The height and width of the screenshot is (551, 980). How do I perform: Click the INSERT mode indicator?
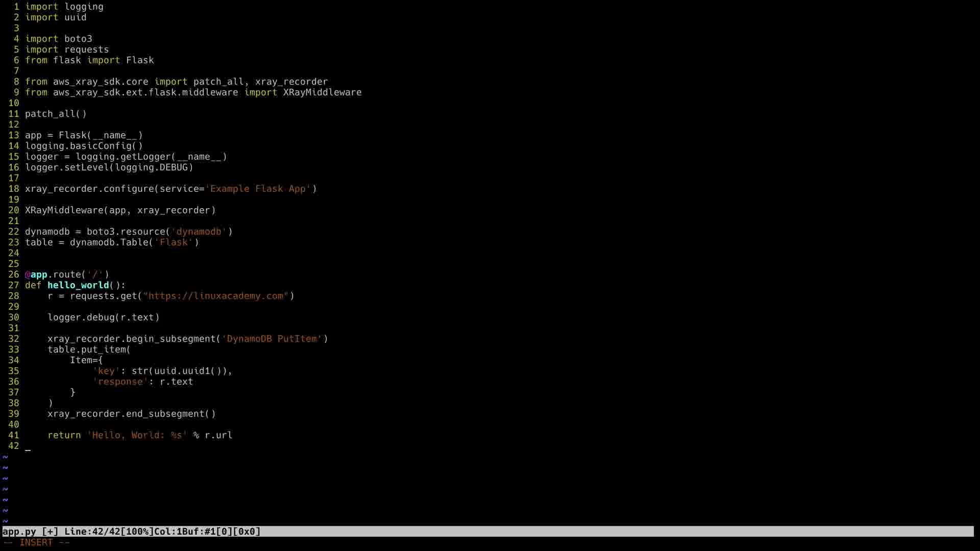[36, 542]
